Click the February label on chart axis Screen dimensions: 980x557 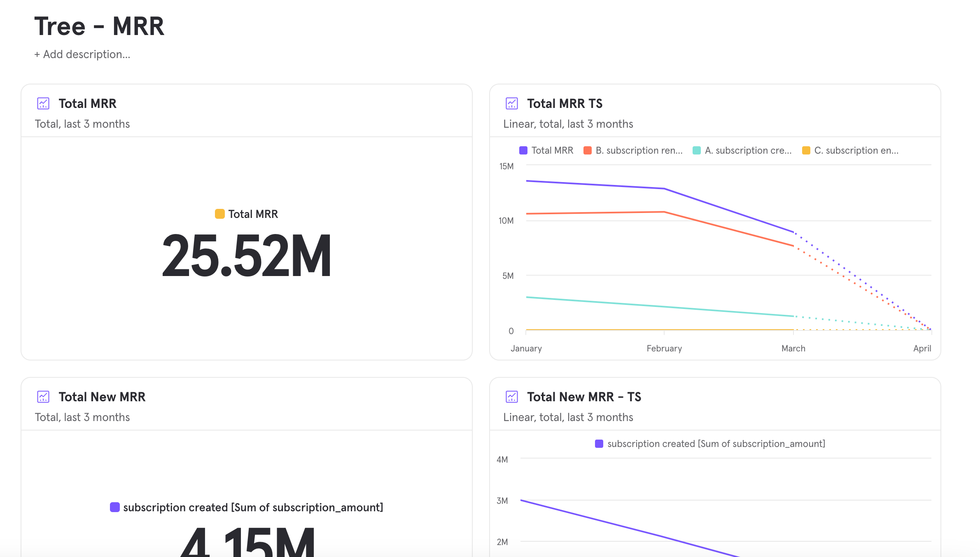click(x=664, y=349)
